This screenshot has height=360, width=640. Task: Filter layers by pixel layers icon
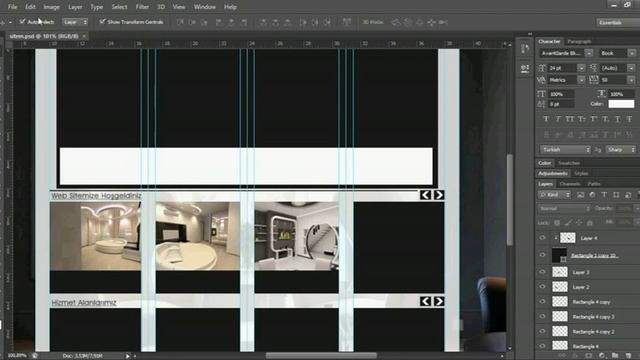tap(580, 195)
